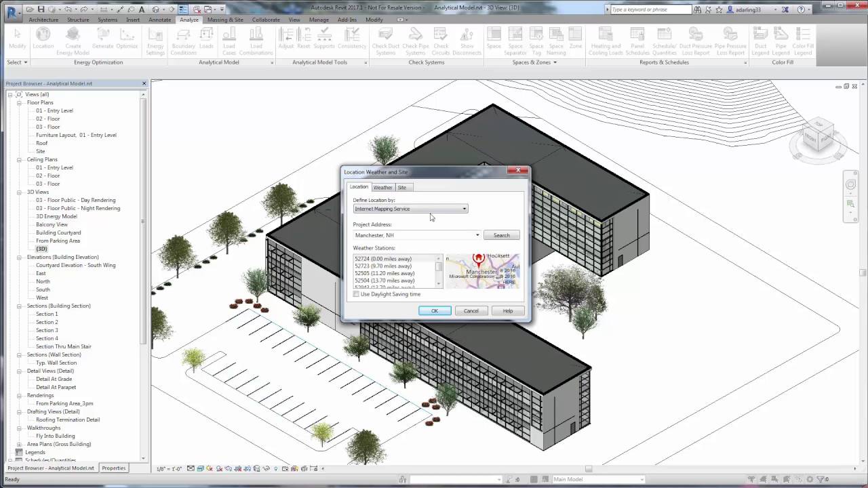The width and height of the screenshot is (868, 488).
Task: Open the Define Location by dropdown
Action: [x=464, y=209]
